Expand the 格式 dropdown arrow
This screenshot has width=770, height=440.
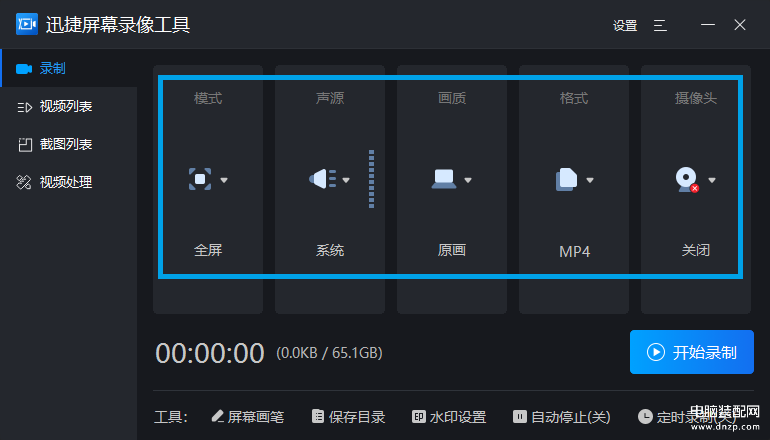[590, 180]
